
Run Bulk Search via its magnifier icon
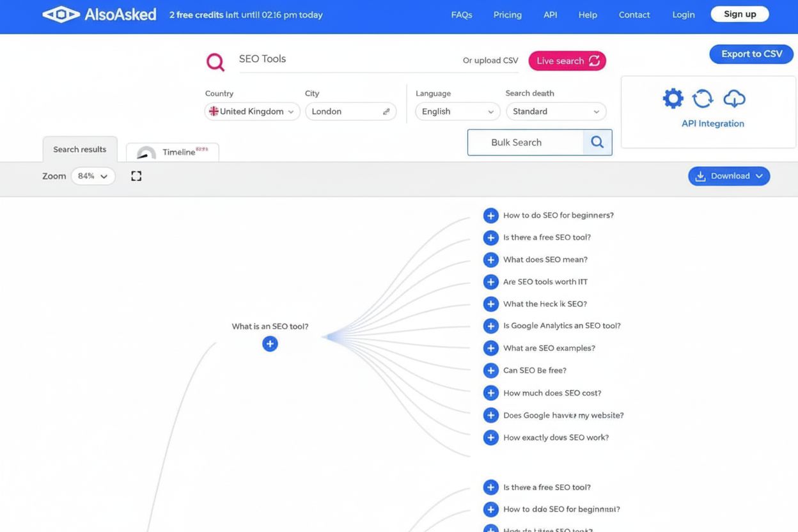(x=597, y=142)
